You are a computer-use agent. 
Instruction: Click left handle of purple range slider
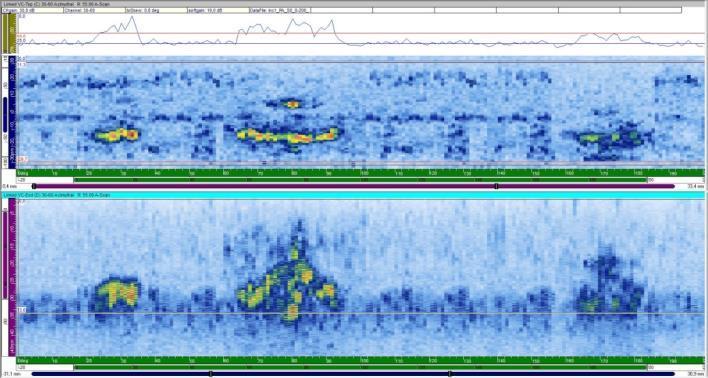34,186
